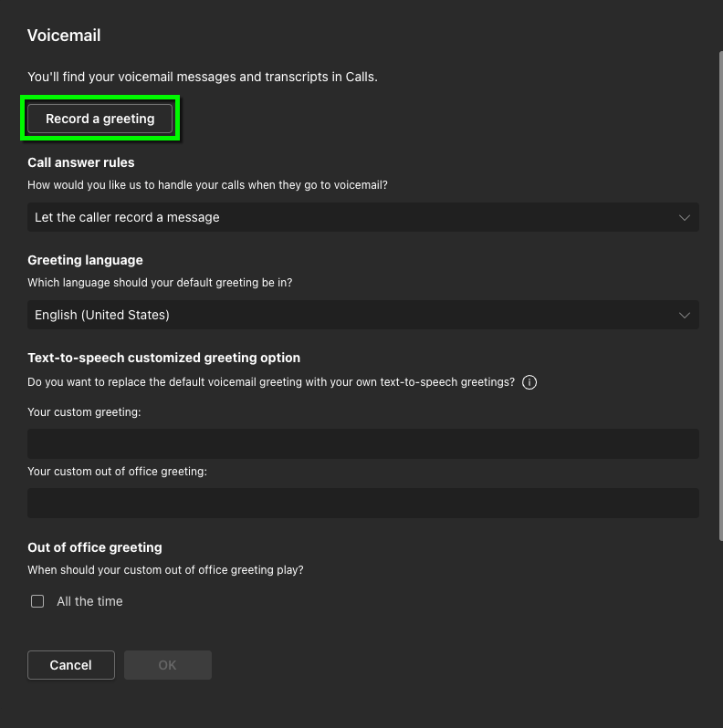This screenshot has width=723, height=728.
Task: Click the Record a greeting button
Action: click(x=100, y=119)
